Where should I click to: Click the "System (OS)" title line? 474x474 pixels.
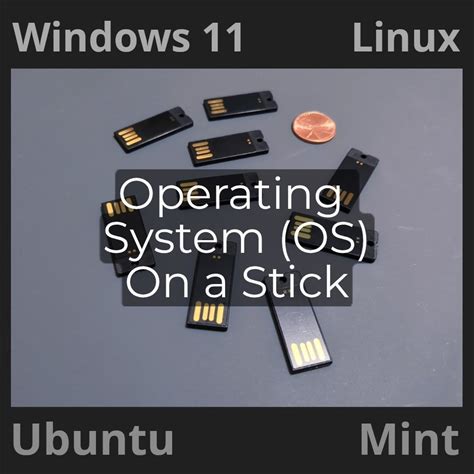click(x=235, y=237)
